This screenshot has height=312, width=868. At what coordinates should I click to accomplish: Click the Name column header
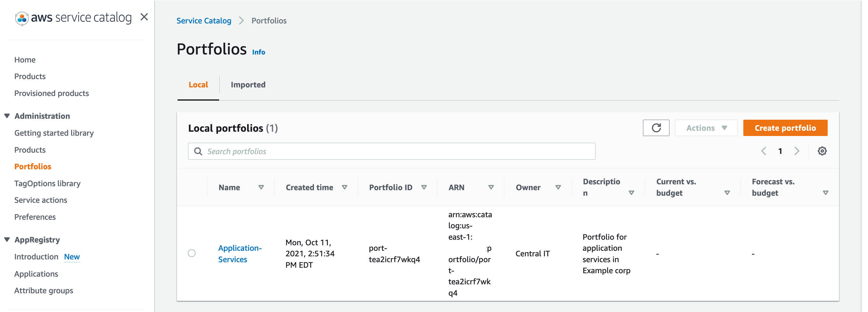229,187
